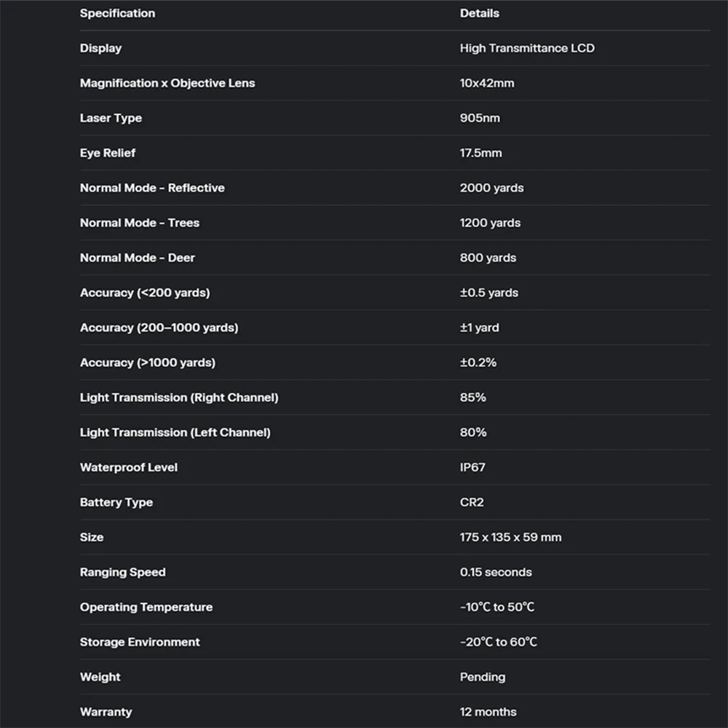The image size is (728, 728).
Task: Select the -10°C to 50°C temperature value
Action: point(497,607)
